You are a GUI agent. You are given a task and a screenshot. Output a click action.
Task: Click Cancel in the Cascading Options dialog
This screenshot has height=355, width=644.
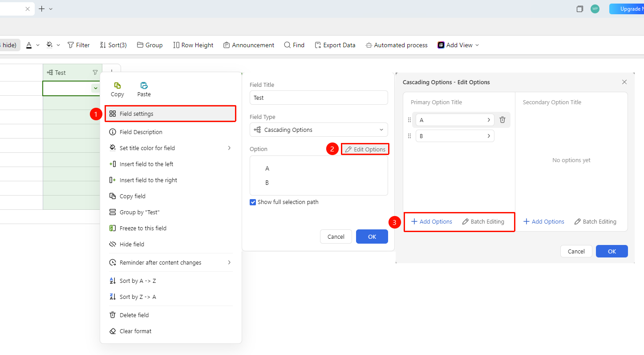pos(576,251)
